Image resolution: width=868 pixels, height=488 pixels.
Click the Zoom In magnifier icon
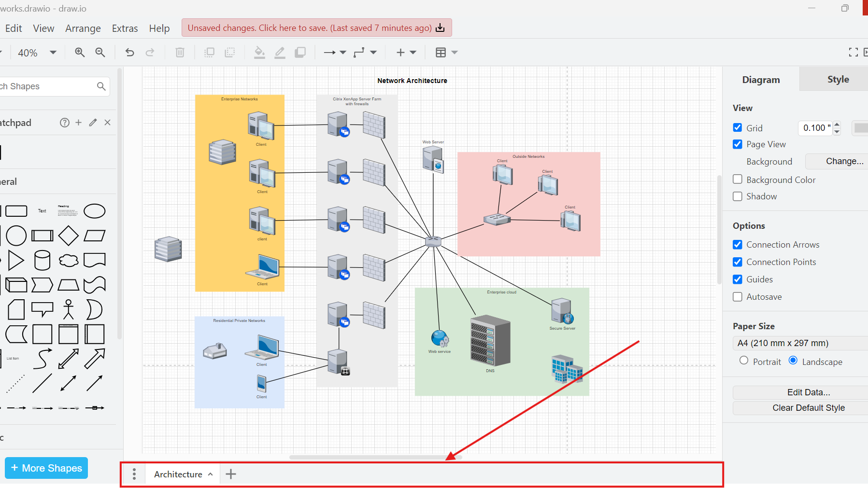click(x=80, y=52)
